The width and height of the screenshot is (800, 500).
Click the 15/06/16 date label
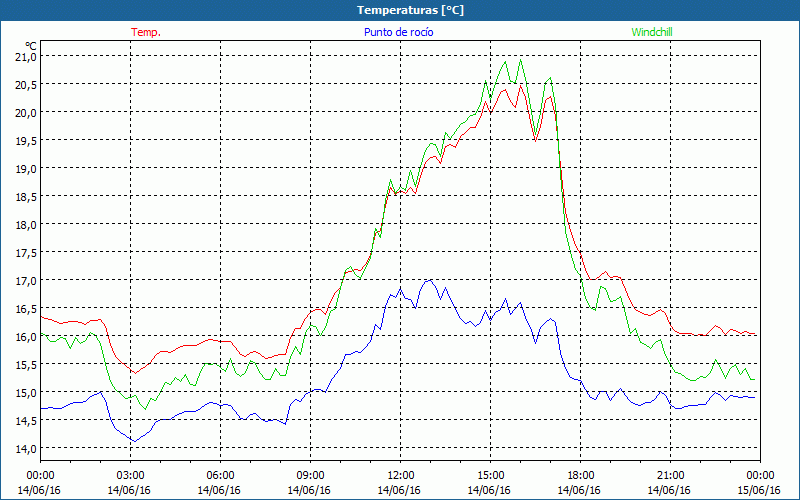click(761, 490)
